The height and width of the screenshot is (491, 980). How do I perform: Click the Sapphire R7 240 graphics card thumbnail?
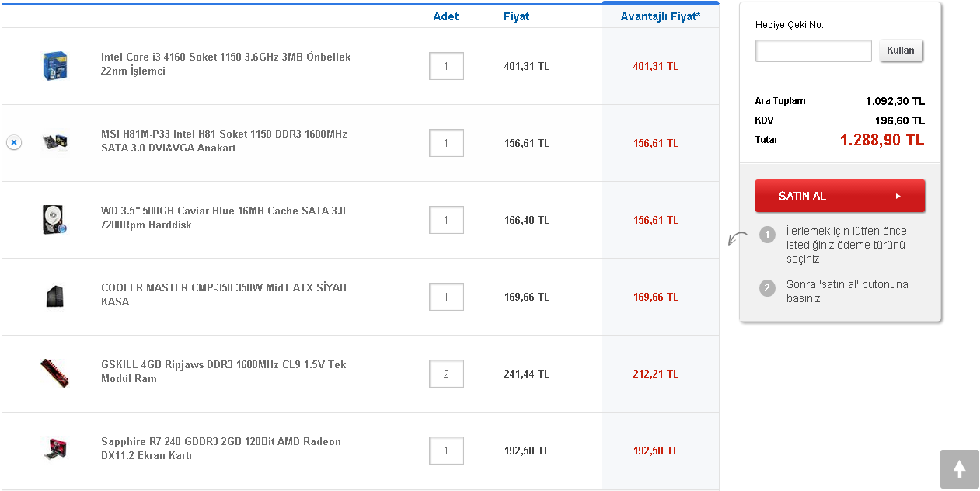(x=55, y=449)
